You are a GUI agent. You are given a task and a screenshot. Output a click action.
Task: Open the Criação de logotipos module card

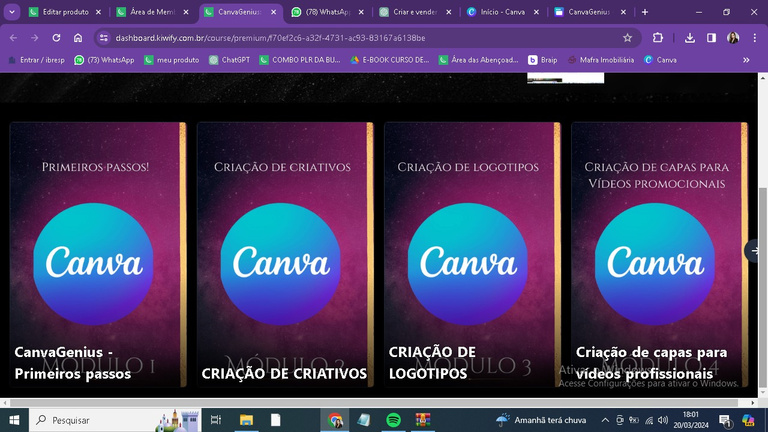pos(472,255)
